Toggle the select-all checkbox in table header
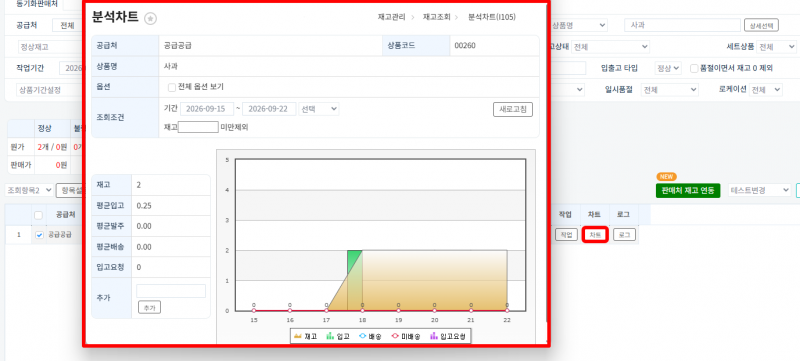Viewport: 800px width, 361px height. 38,215
